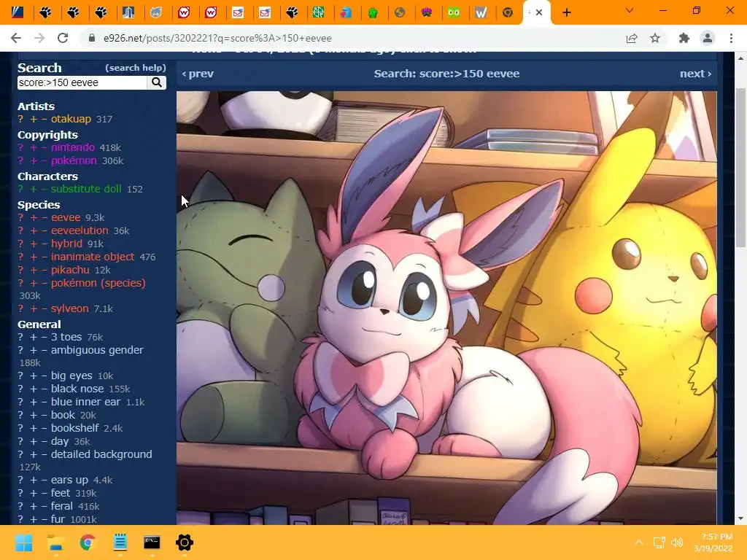Submit the search with the magnifier button
The image size is (747, 560).
pyautogui.click(x=156, y=82)
